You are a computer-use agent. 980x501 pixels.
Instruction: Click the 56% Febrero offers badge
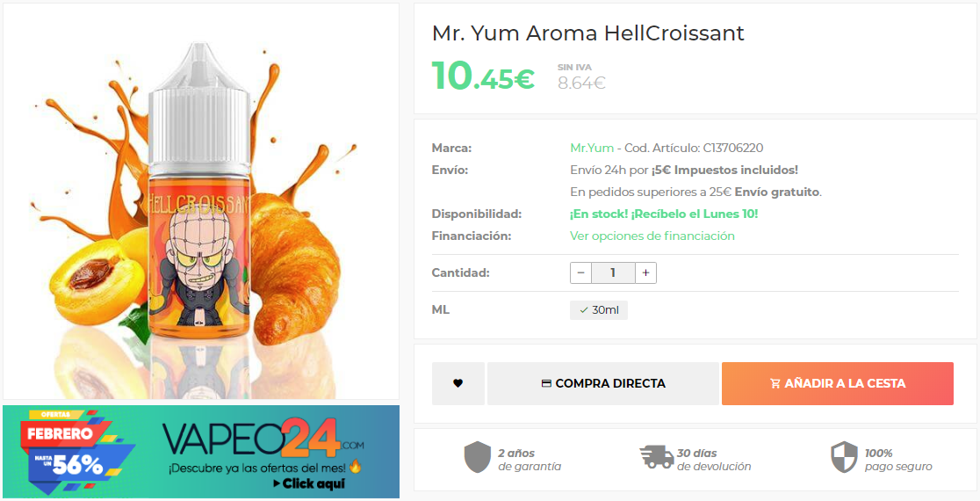68,450
